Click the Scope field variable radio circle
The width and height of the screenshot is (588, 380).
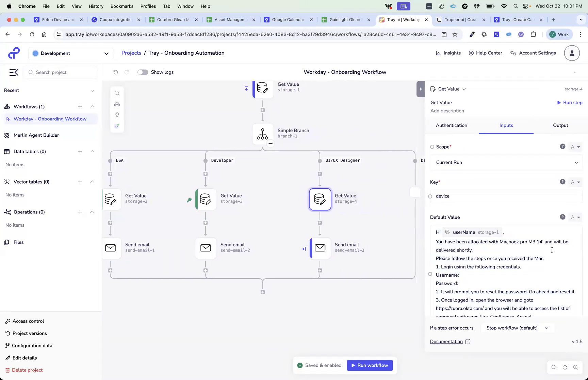pyautogui.click(x=431, y=146)
